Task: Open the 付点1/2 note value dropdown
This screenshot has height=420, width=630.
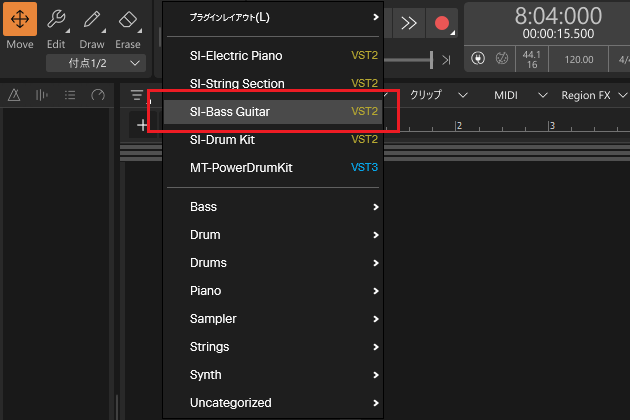Action: 95,63
